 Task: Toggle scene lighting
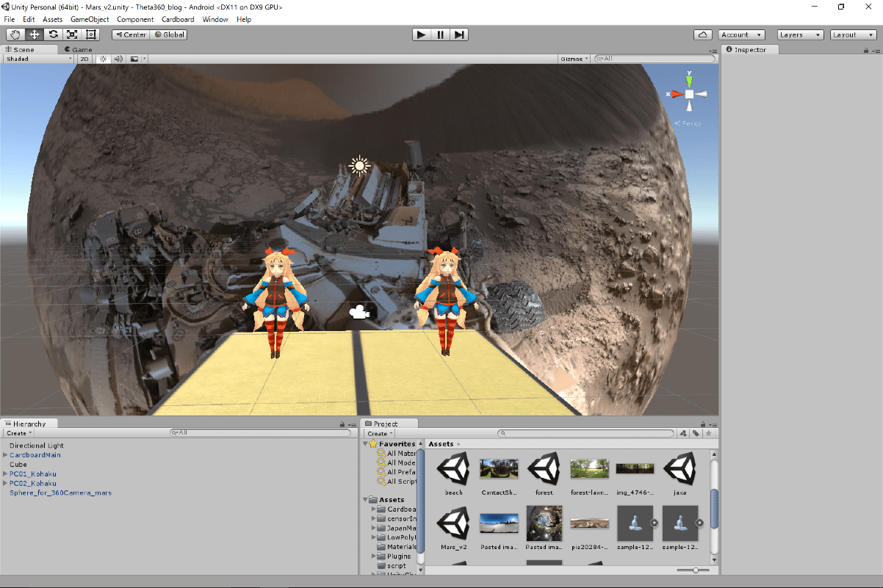[x=103, y=59]
